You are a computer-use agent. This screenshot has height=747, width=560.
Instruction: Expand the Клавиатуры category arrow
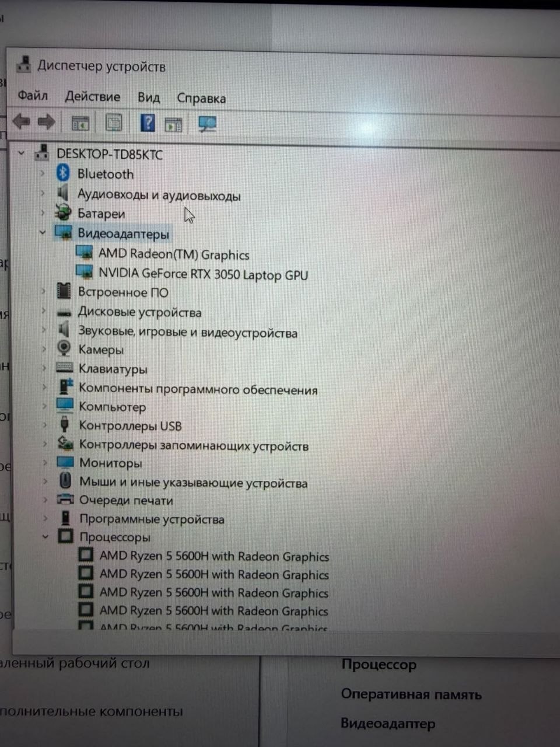pyautogui.click(x=44, y=368)
